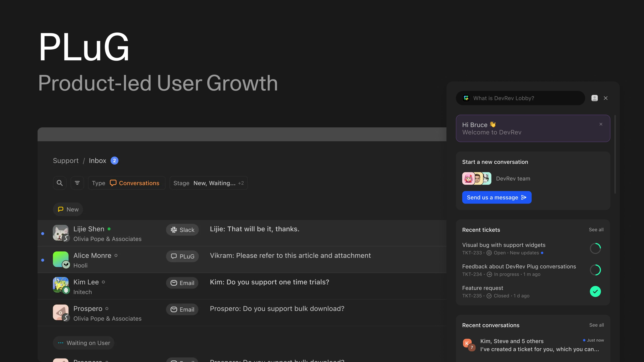Click the Inbox breadcrumb
Screen dimensions: 644x362
(97, 161)
